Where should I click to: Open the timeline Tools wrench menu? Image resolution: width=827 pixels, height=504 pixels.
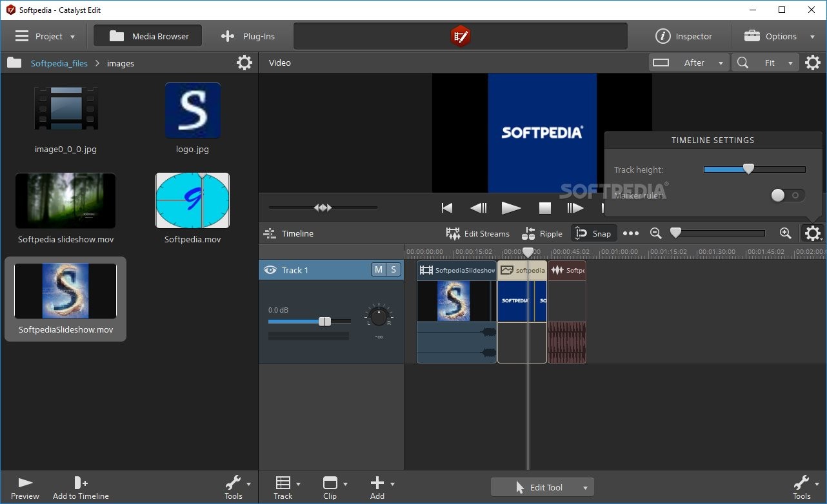pyautogui.click(x=805, y=488)
